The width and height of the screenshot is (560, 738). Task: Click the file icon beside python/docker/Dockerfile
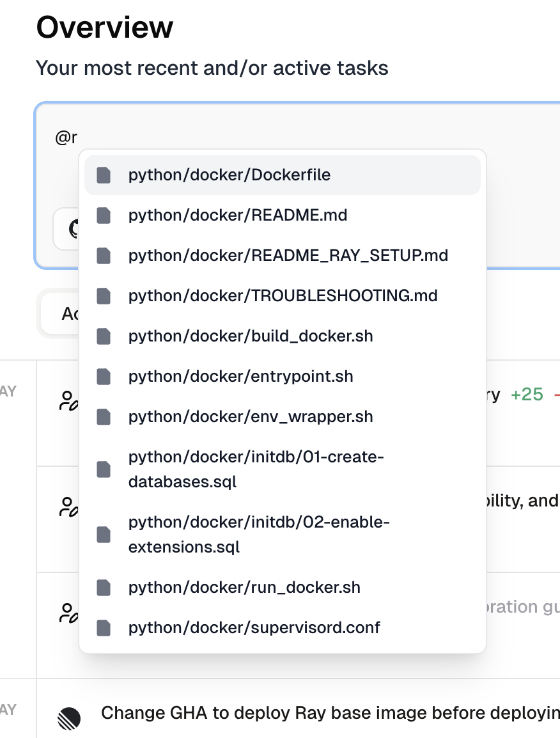pyautogui.click(x=103, y=175)
